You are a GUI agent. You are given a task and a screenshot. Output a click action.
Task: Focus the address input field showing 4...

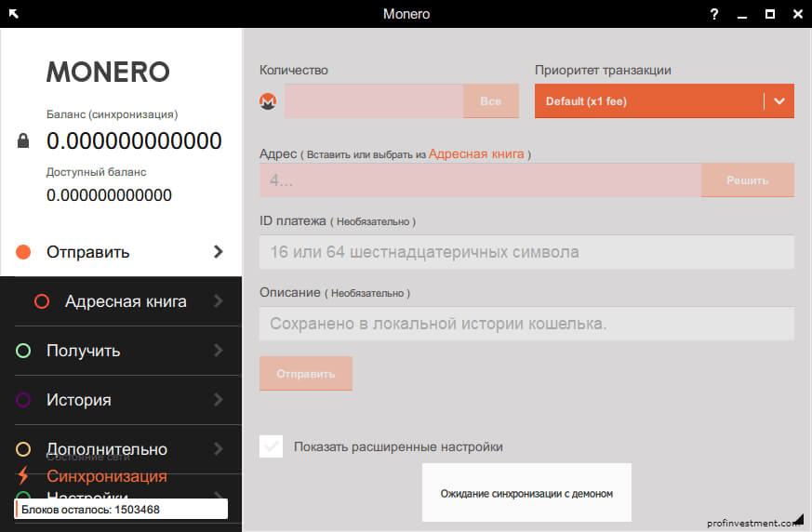click(x=480, y=180)
